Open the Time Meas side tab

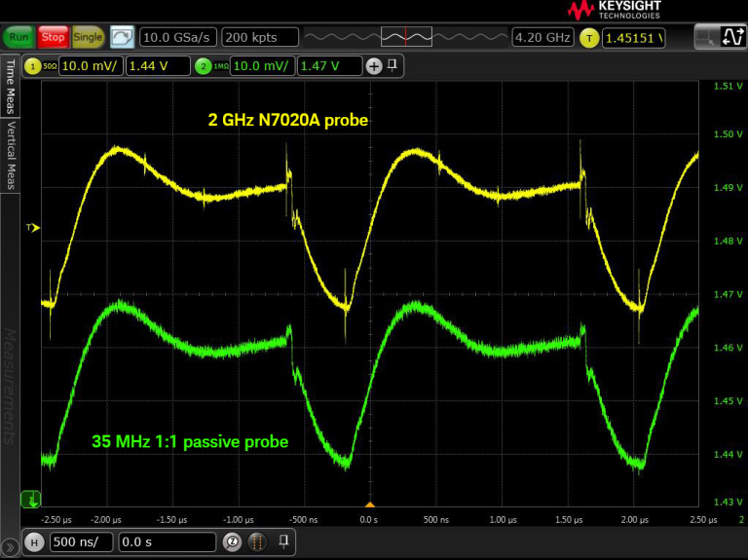coord(10,87)
